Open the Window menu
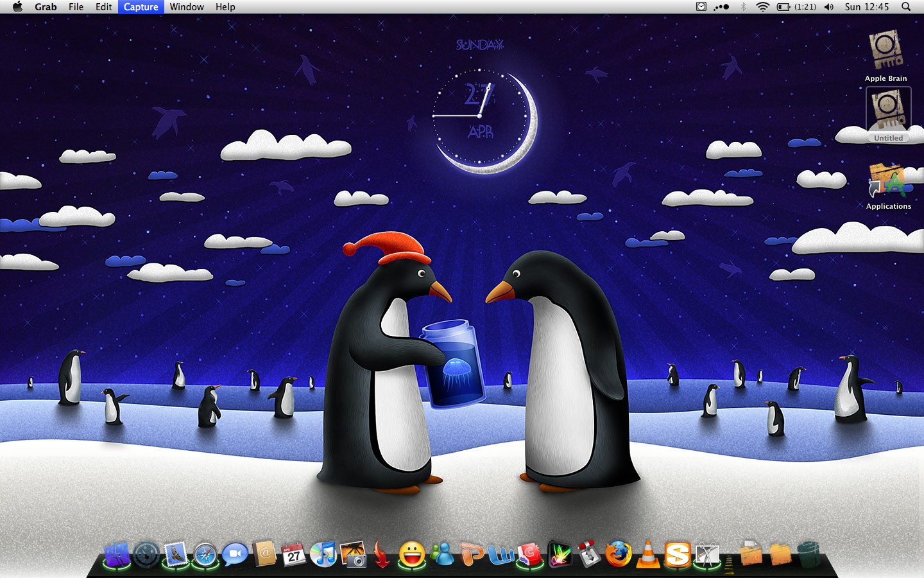 click(x=187, y=7)
